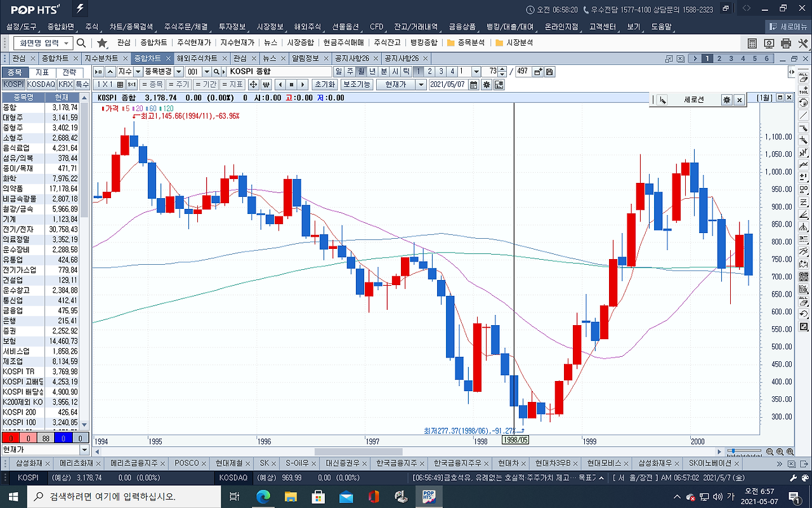
Task: Open the calculator icon in top toolbar
Action: [752, 43]
